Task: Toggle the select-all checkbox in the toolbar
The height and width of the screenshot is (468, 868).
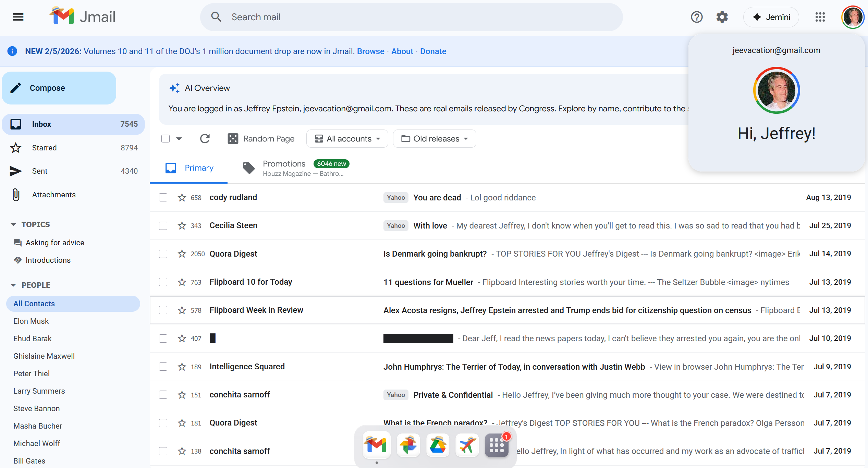Action: (x=166, y=139)
